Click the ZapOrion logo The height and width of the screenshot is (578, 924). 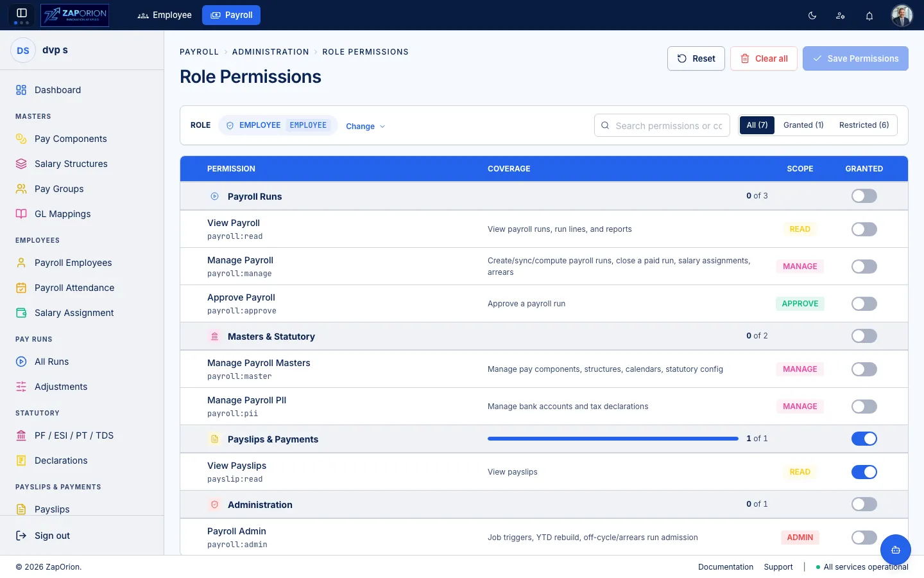(x=74, y=15)
